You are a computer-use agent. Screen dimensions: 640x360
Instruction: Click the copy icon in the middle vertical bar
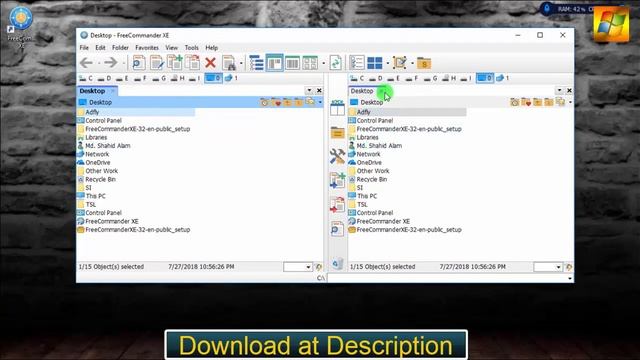point(337,180)
